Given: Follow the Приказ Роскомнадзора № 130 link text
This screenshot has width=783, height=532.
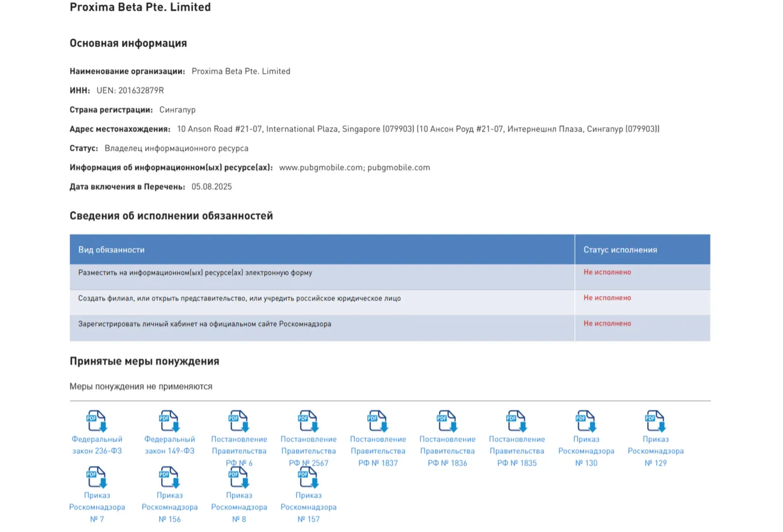Looking at the screenshot, I should coord(586,451).
